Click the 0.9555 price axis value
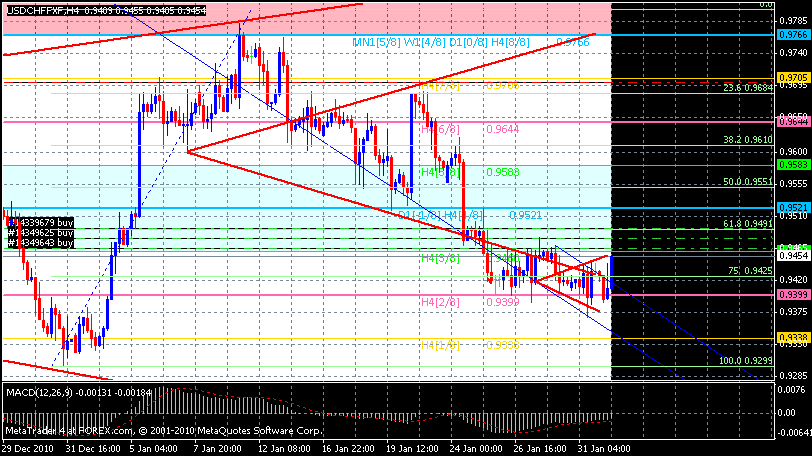Image resolution: width=812 pixels, height=456 pixels. coord(793,184)
